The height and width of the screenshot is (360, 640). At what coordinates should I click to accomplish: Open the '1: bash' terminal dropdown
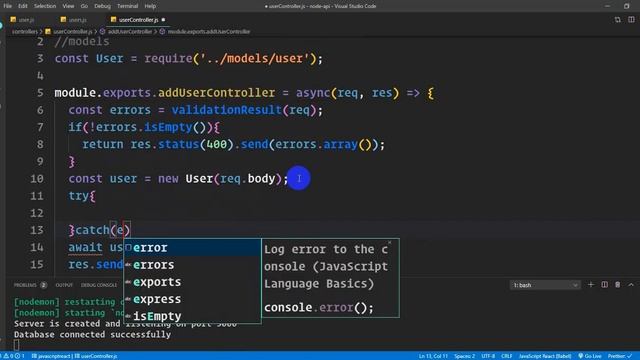[x=545, y=285]
